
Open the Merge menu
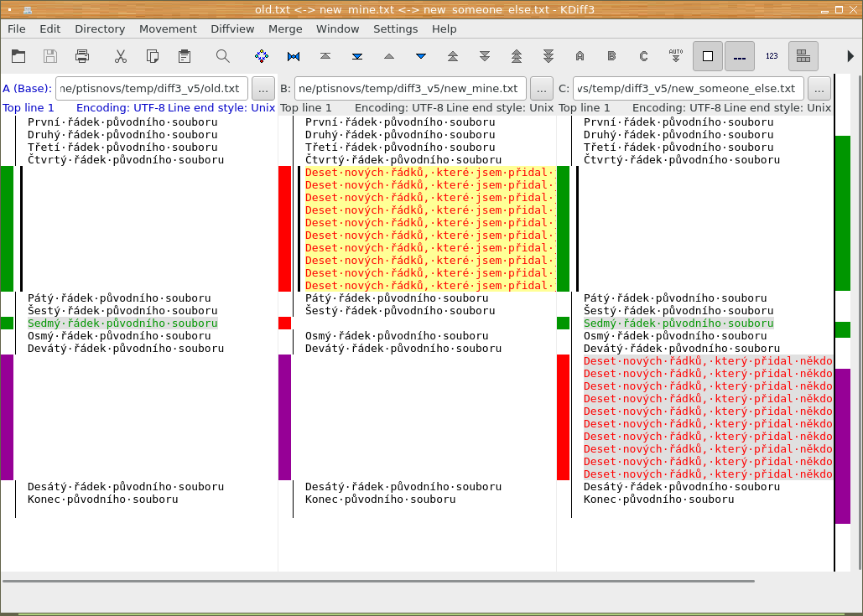pos(285,28)
